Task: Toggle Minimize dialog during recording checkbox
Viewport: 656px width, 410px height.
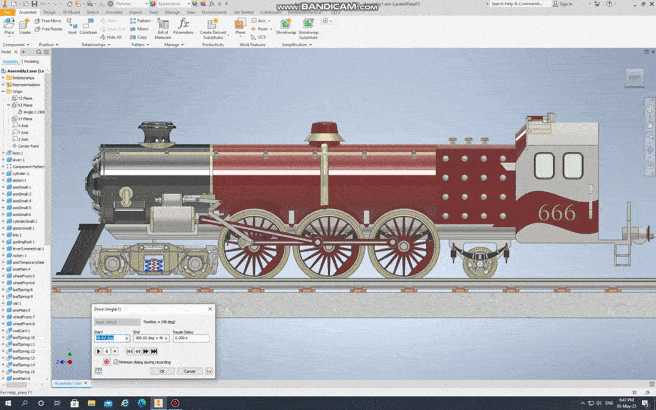Action: click(116, 362)
